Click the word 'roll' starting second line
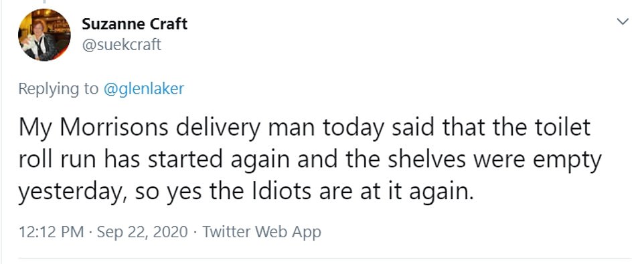 (x=35, y=160)
